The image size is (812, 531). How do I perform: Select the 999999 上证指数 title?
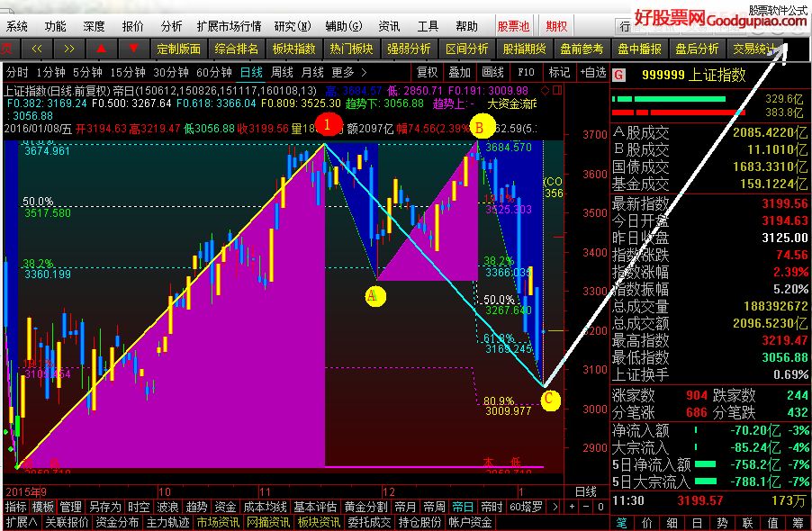694,76
